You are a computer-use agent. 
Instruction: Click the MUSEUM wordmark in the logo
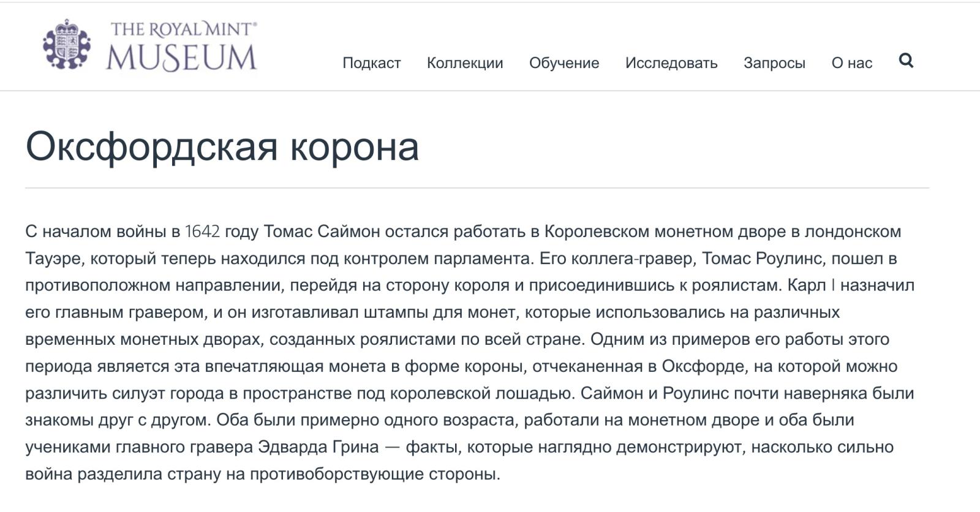(x=181, y=58)
